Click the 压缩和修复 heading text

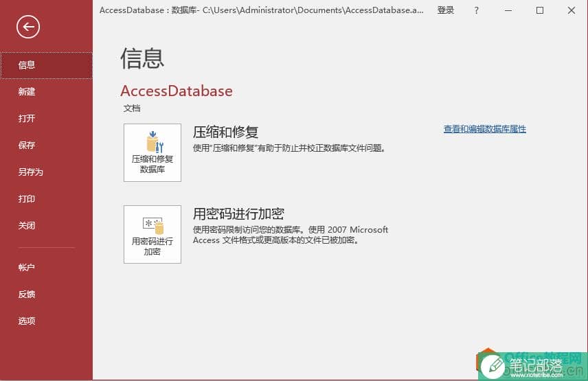pos(226,132)
